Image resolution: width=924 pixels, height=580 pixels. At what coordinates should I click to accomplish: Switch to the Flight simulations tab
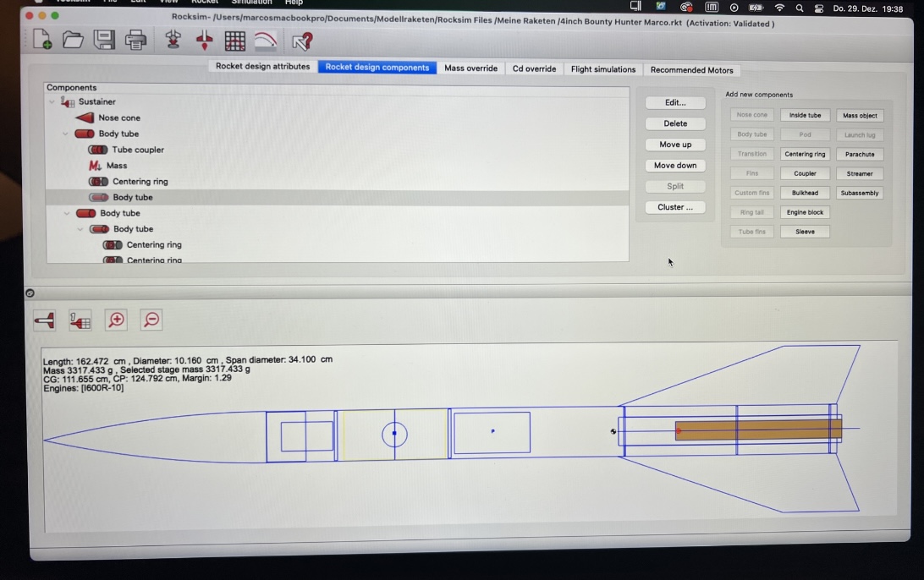point(602,68)
